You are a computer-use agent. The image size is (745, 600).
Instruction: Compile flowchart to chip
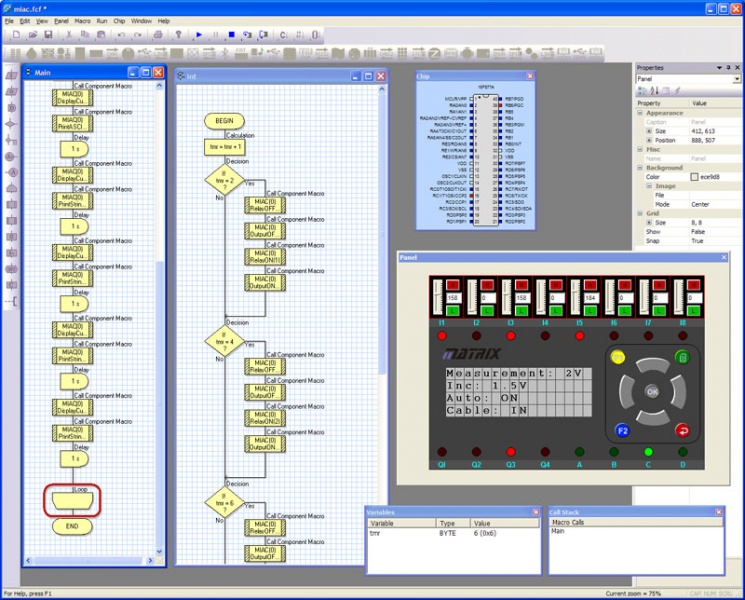[x=315, y=35]
